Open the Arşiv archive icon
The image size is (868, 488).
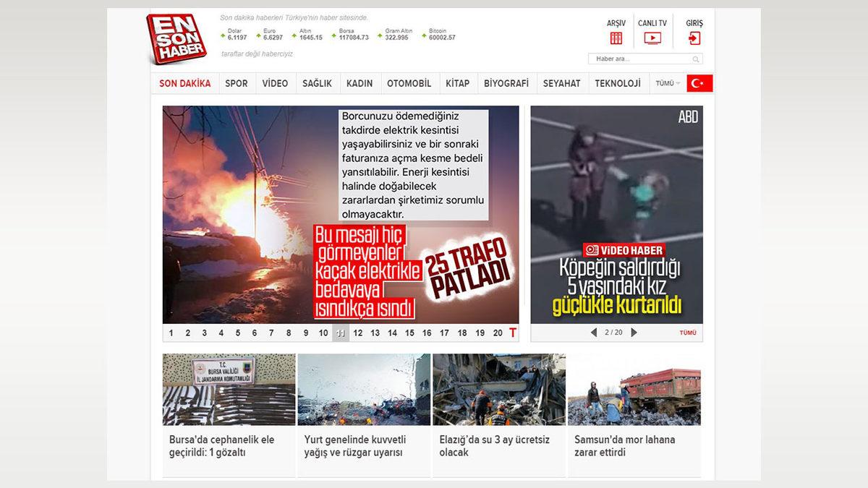tap(616, 38)
